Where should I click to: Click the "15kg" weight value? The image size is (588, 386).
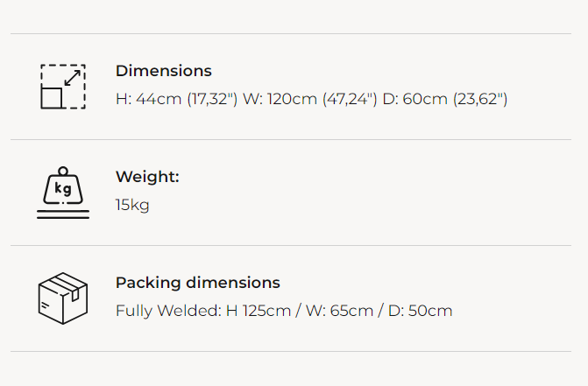click(x=132, y=205)
